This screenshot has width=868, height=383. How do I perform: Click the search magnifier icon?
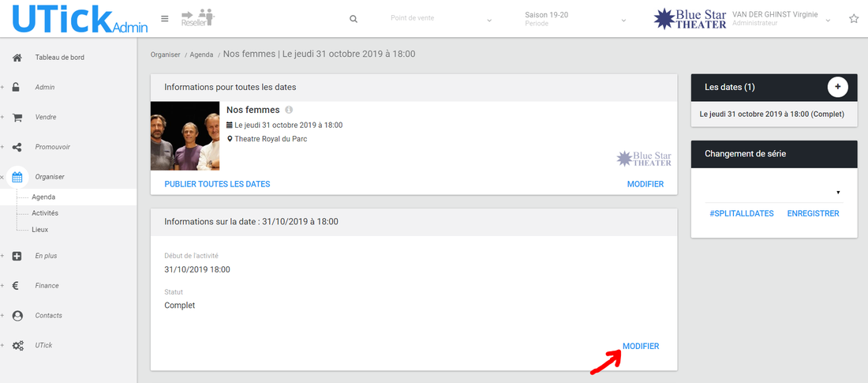tap(354, 19)
